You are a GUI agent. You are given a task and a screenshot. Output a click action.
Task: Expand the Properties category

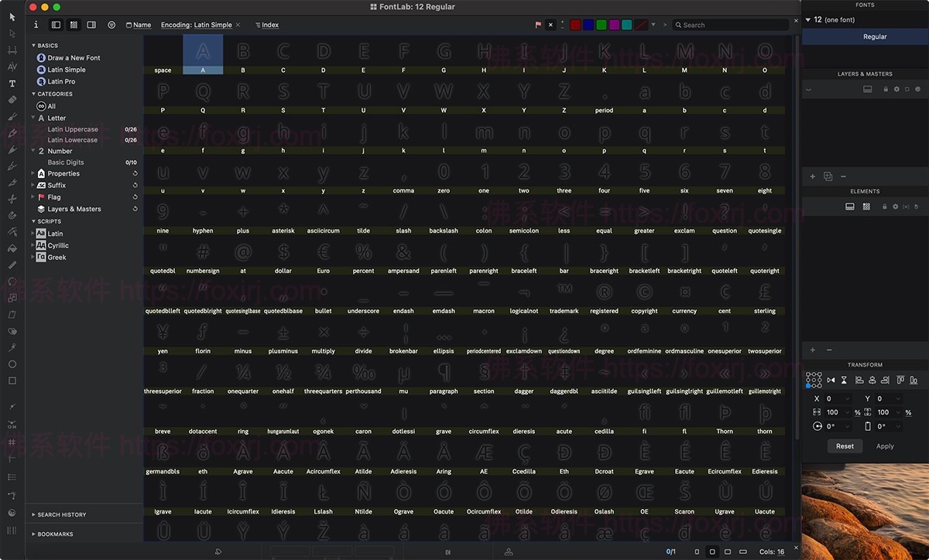click(x=33, y=174)
